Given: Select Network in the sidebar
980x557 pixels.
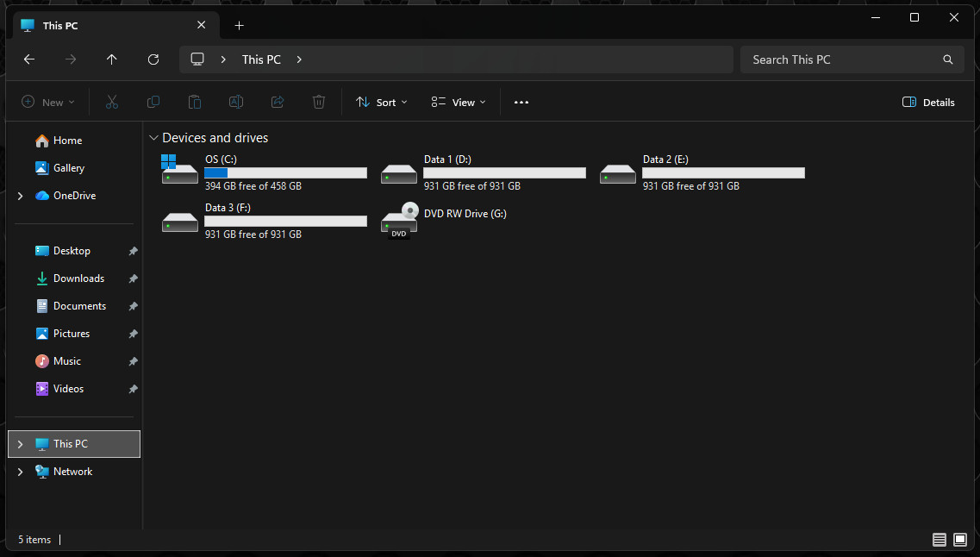Looking at the screenshot, I should (74, 472).
